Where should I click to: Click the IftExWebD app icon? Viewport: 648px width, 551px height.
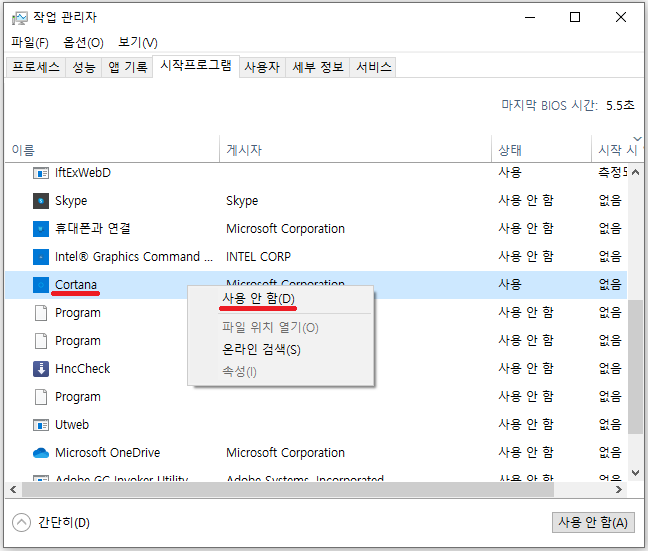[40, 173]
